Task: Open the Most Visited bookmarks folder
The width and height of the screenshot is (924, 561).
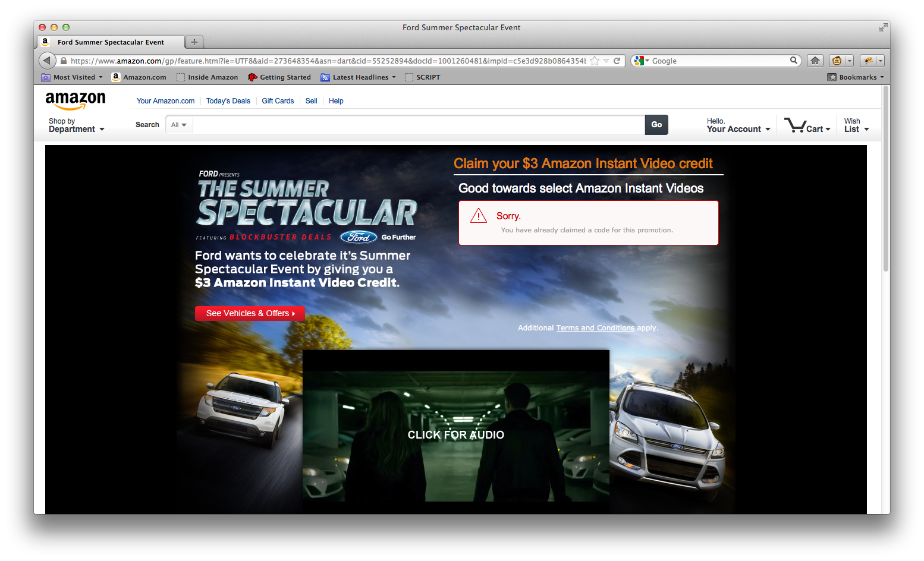Action: click(71, 77)
